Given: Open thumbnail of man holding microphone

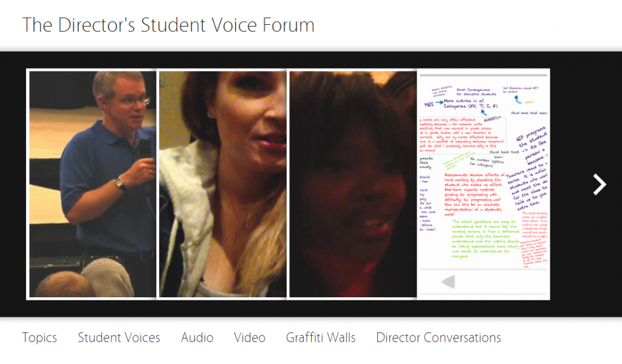Looking at the screenshot, I should (x=92, y=184).
